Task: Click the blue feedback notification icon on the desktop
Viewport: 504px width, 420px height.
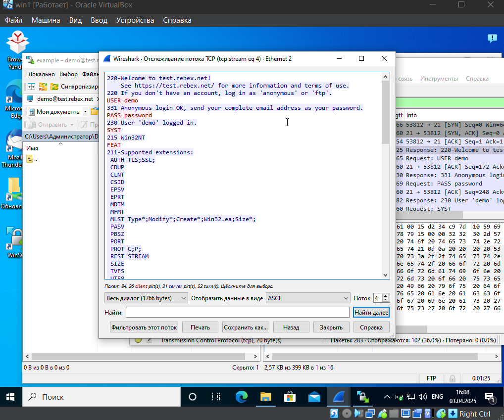Action: 492,39
